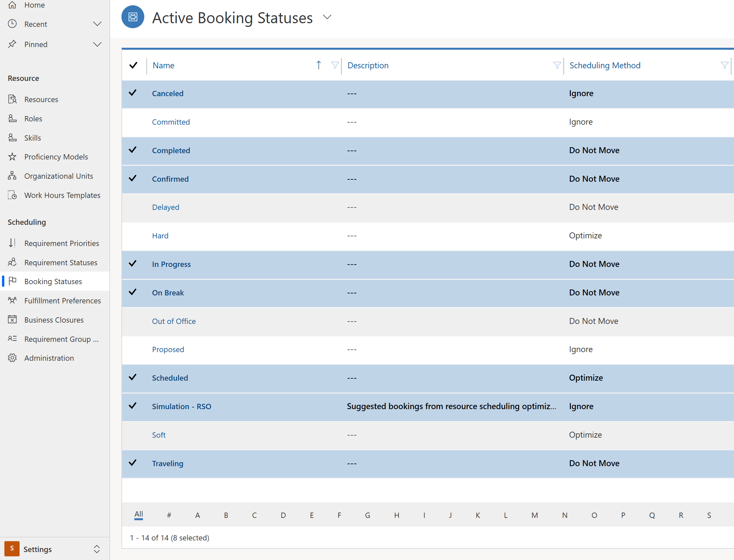
Task: Click the Requirement Group sidebar icon
Action: [x=13, y=338]
